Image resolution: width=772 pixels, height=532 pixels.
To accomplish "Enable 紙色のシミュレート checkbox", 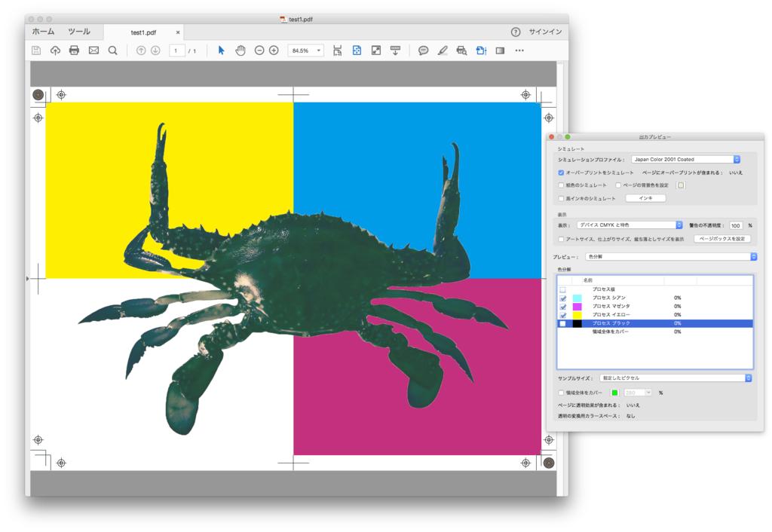I will (561, 185).
